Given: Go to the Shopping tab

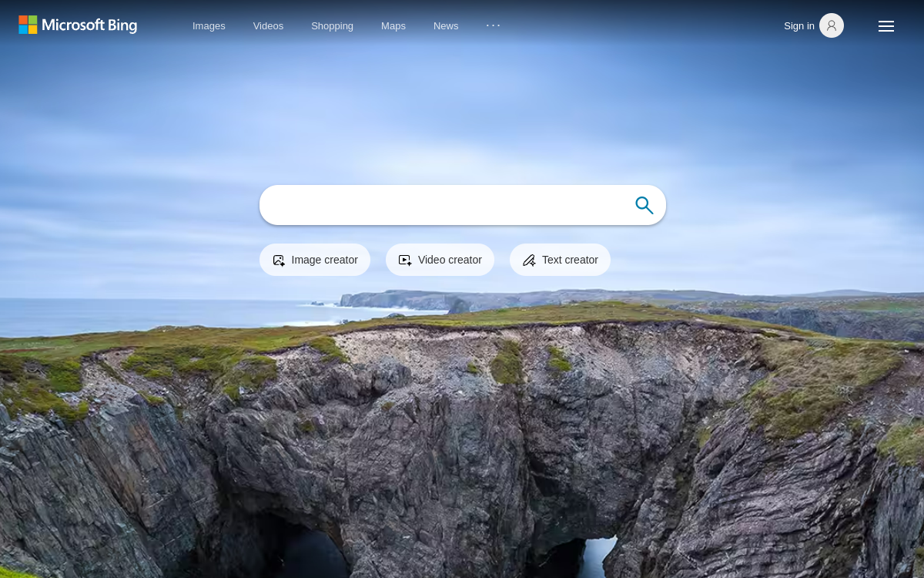Looking at the screenshot, I should tap(332, 25).
